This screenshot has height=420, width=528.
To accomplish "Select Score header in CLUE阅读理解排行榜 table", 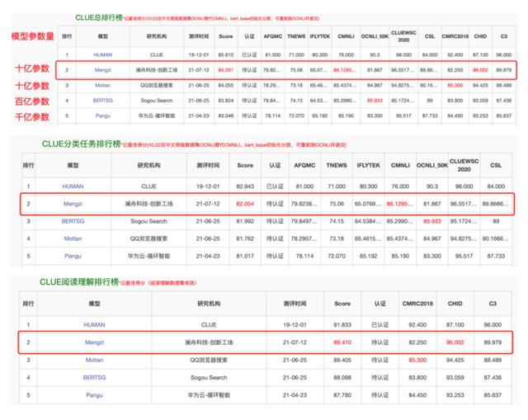I will click(342, 304).
